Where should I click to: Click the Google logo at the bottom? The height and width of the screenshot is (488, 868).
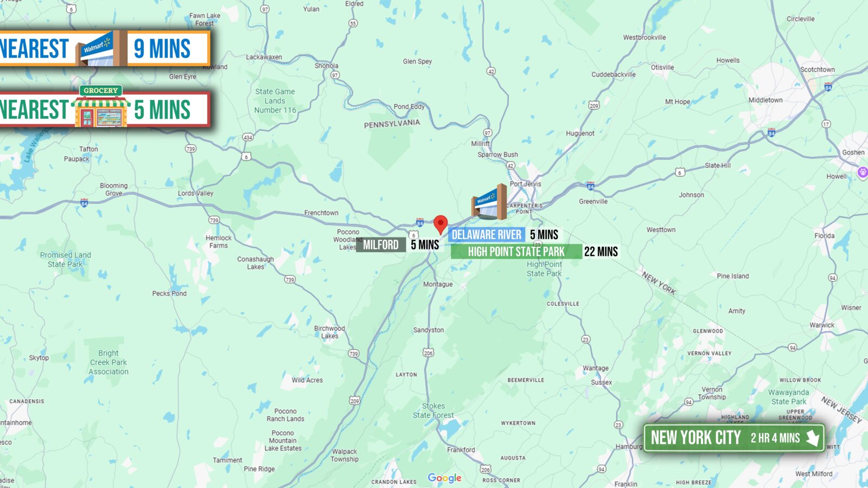pos(444,478)
